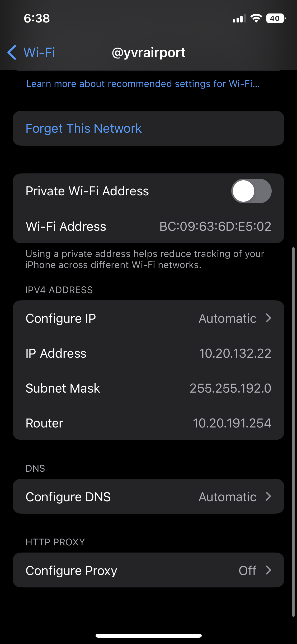Tap the Subnet Mask row
Viewport: 297px width, 644px height.
[148, 388]
